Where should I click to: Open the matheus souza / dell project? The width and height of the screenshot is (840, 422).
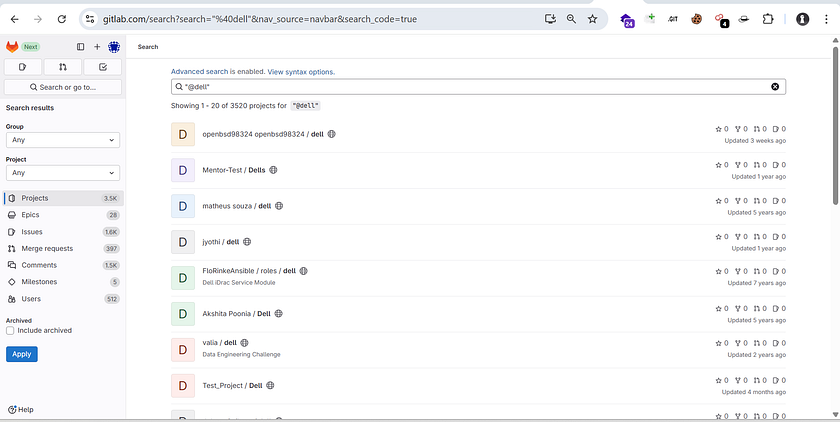click(237, 206)
